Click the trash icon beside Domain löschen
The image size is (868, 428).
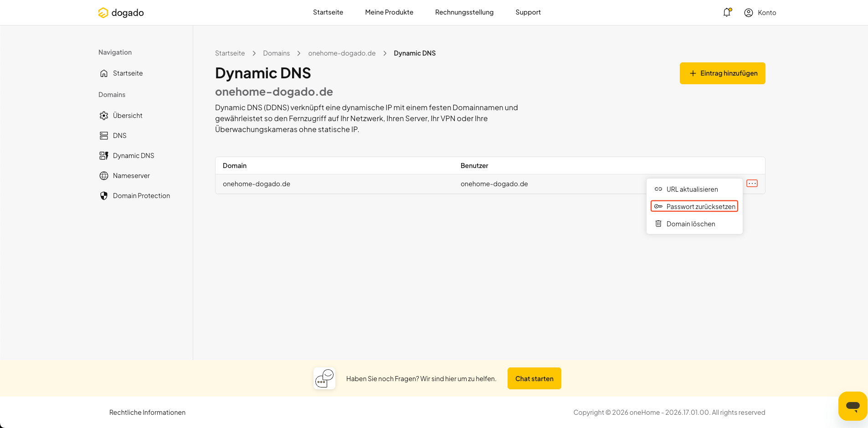[658, 224]
